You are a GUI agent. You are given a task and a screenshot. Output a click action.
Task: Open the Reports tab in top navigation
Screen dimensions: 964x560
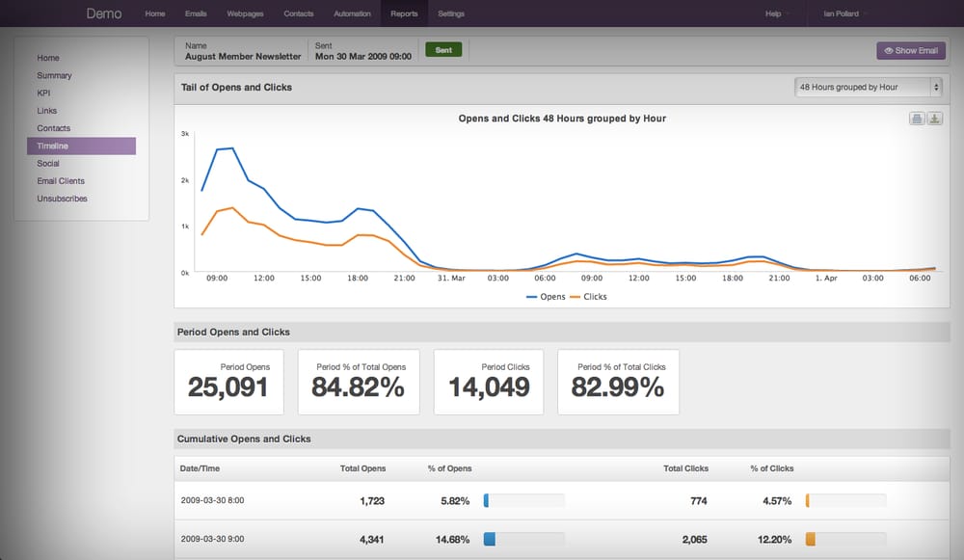coord(404,13)
